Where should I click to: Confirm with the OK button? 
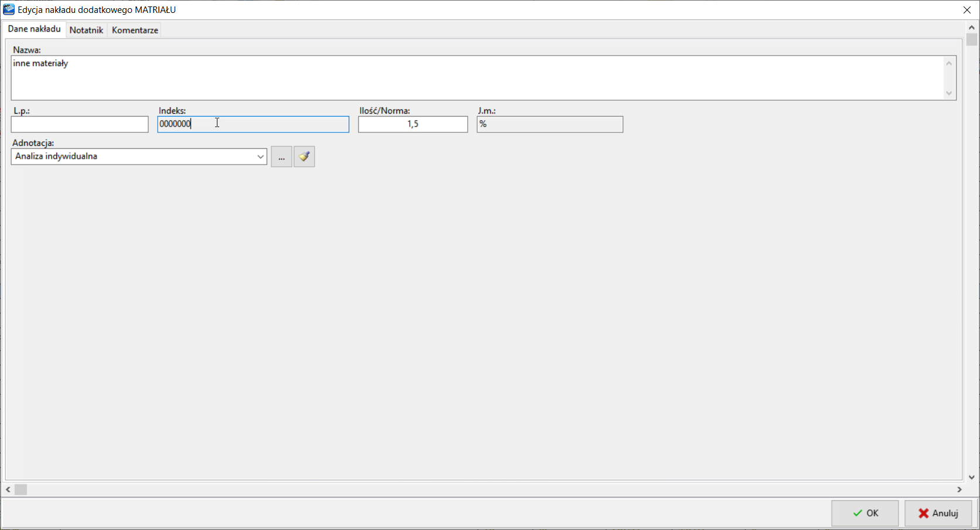pos(865,513)
